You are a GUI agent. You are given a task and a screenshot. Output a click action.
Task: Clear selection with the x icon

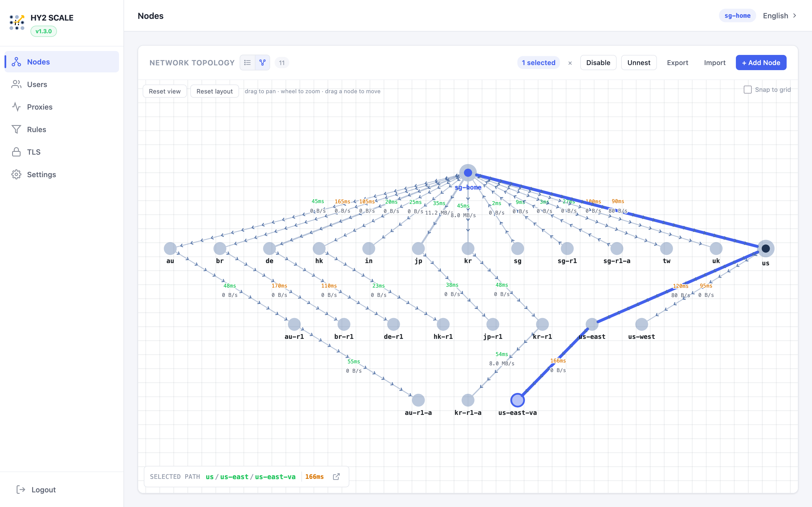click(x=570, y=63)
